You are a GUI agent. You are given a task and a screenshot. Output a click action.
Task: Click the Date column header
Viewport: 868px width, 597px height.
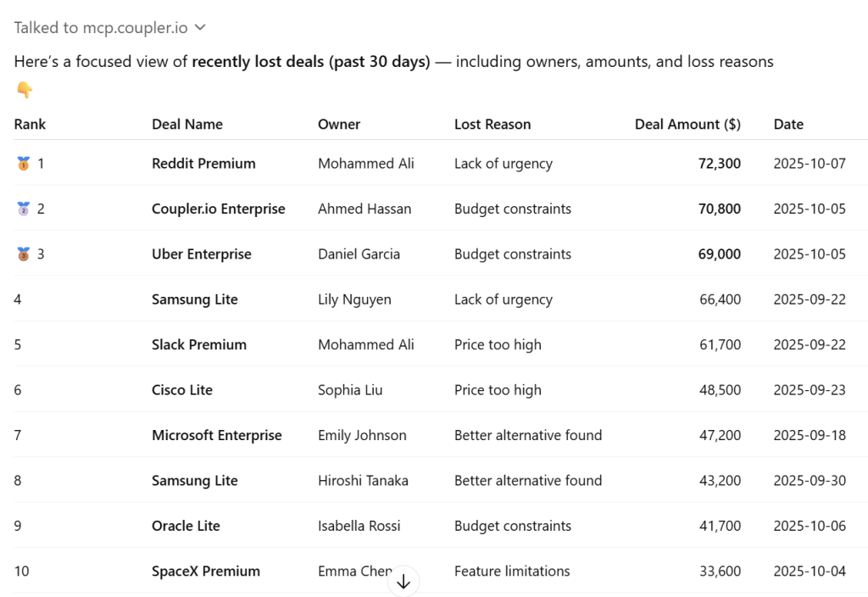coord(788,125)
